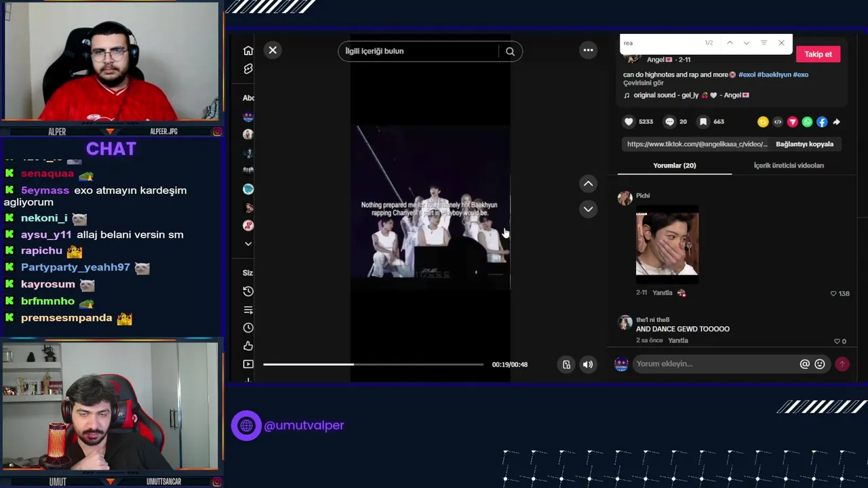Open the Liked videos thumbs-up icon
This screenshot has width=868, height=488.
click(248, 346)
